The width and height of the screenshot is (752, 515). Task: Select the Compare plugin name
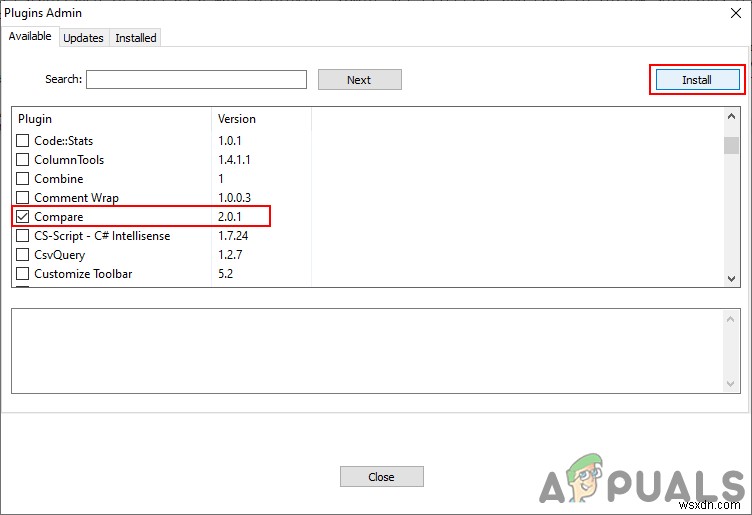[59, 217]
